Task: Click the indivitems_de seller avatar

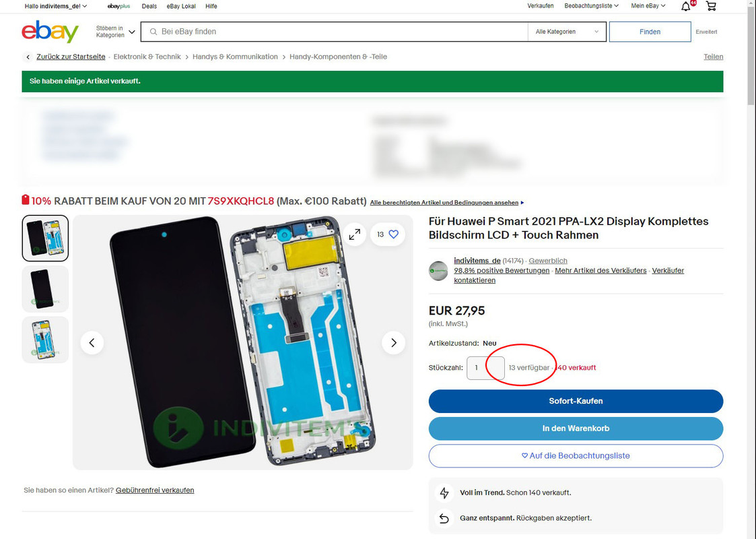Action: point(438,271)
